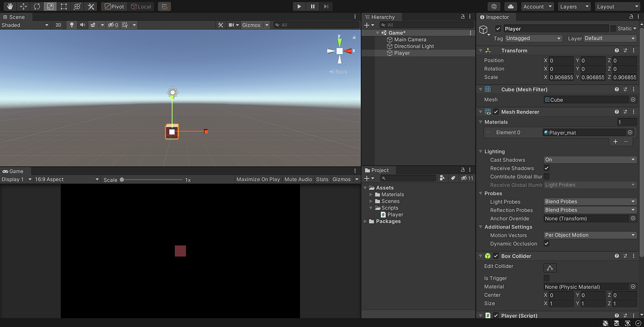Switch Scene view to 2D mode
This screenshot has width=644, height=327.
tap(58, 25)
